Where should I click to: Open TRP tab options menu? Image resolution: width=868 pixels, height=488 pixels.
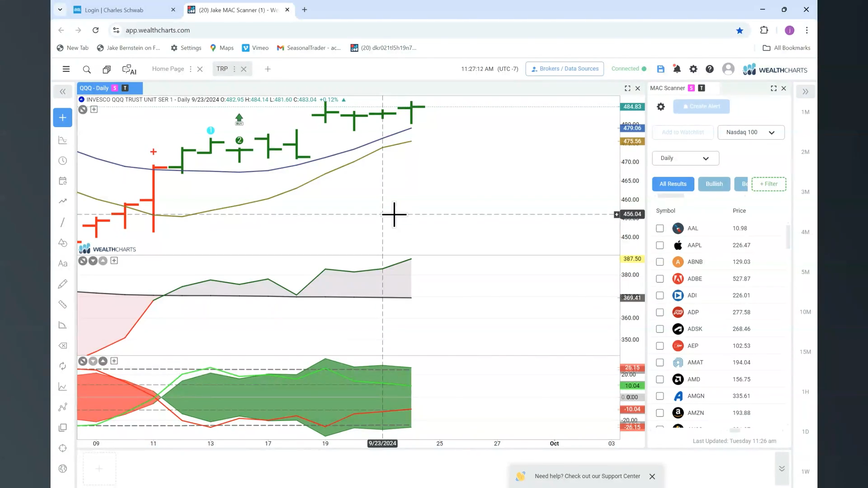(234, 69)
